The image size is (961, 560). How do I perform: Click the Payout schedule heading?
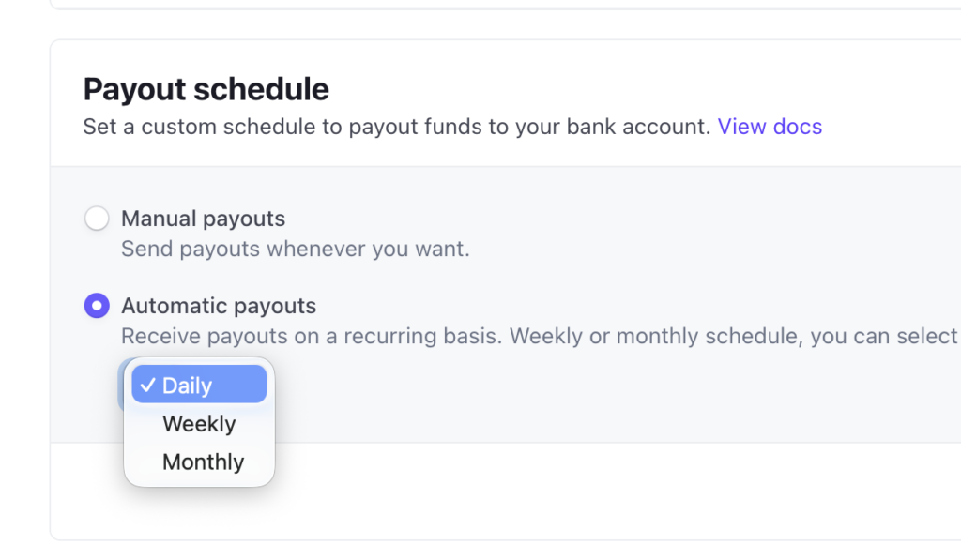[206, 89]
